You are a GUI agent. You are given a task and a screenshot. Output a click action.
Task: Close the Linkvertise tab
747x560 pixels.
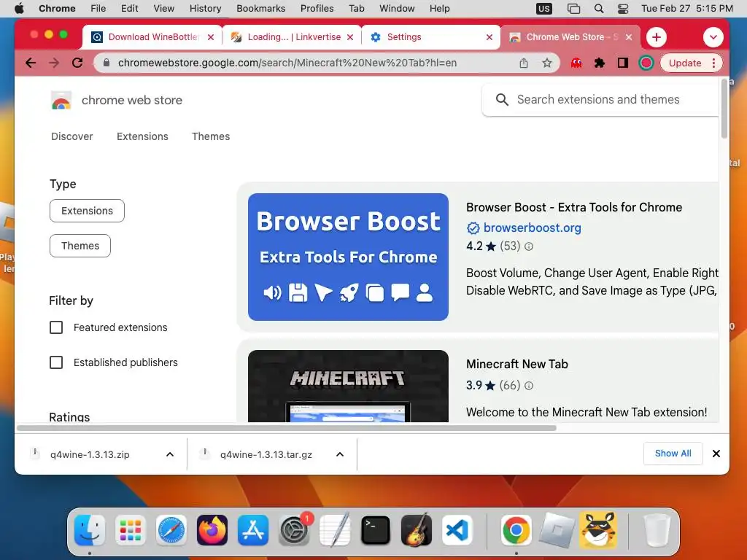(x=350, y=37)
